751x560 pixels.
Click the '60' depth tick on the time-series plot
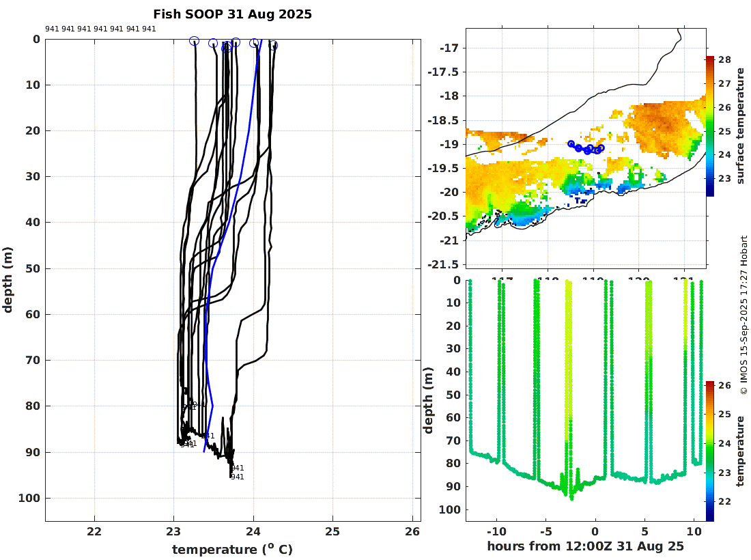453,418
